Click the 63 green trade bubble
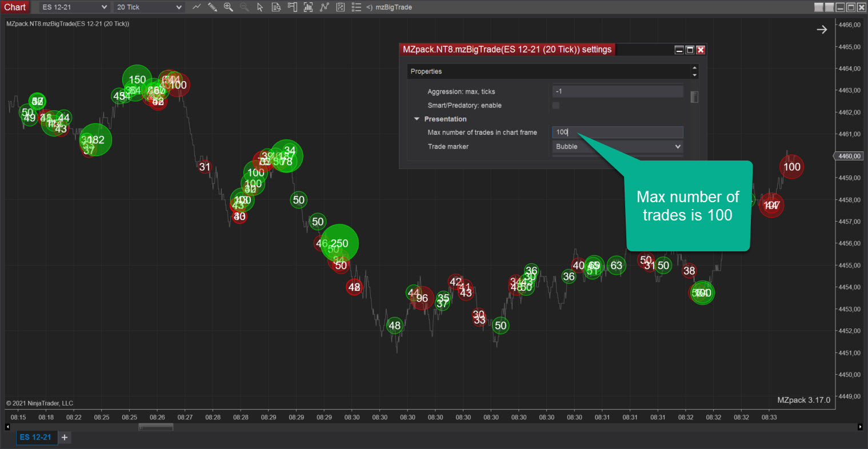This screenshot has height=449, width=868. 616,265
